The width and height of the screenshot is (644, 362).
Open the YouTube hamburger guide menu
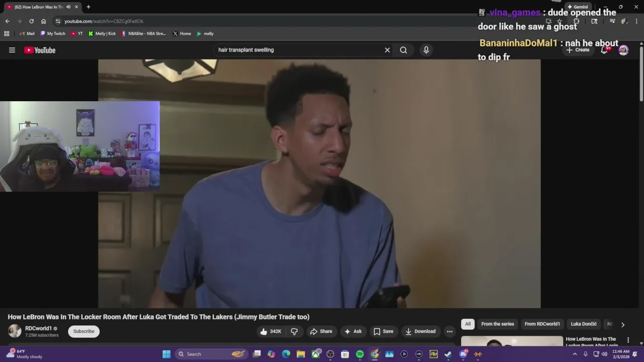point(12,50)
